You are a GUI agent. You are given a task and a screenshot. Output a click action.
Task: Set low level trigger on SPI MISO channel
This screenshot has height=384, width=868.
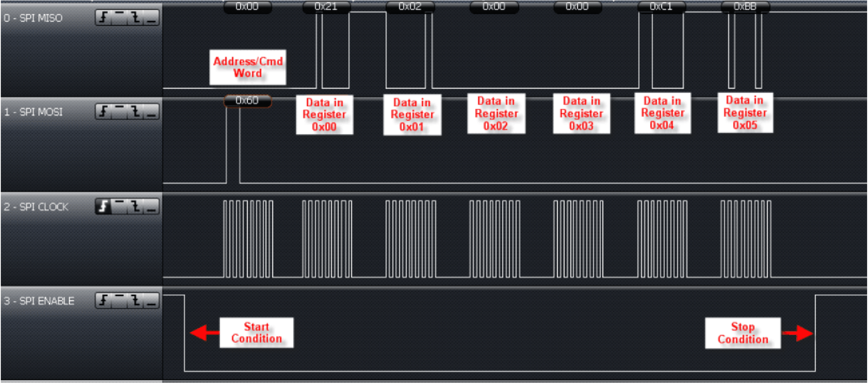[x=151, y=18]
